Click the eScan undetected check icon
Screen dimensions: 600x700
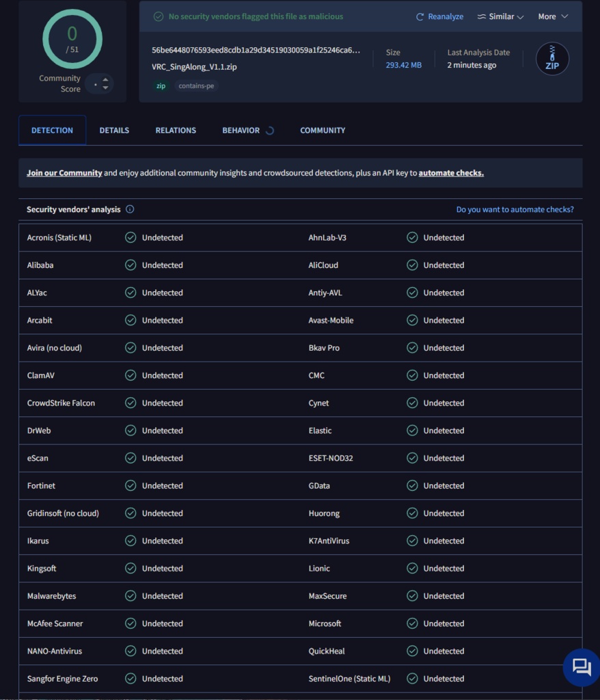coord(131,458)
